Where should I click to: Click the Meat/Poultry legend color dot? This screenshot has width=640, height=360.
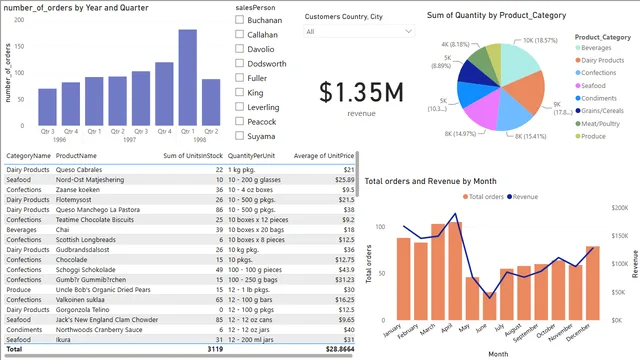tap(578, 124)
